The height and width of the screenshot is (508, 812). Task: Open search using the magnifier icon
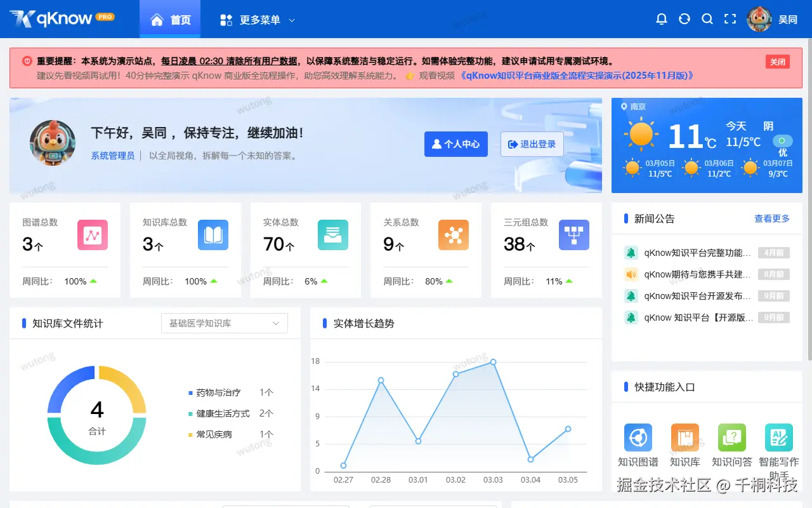tap(707, 19)
